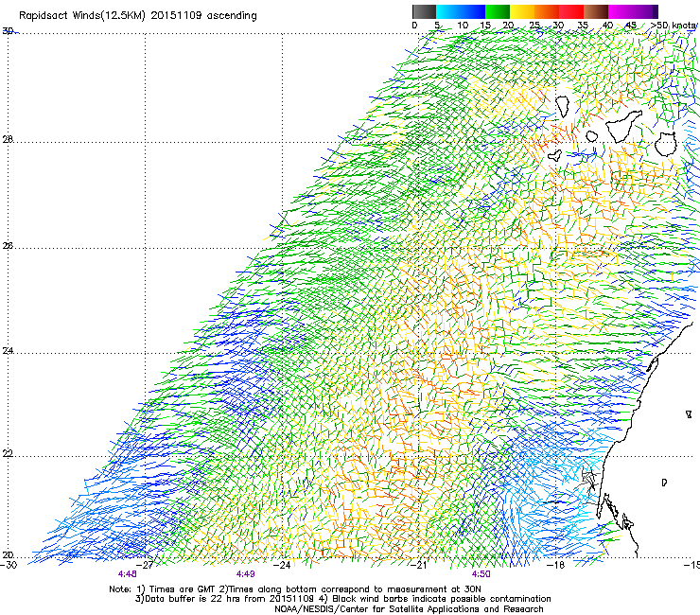Select the orange 25-30 knots legend swatch
The height and width of the screenshot is (615, 700).
click(x=547, y=11)
